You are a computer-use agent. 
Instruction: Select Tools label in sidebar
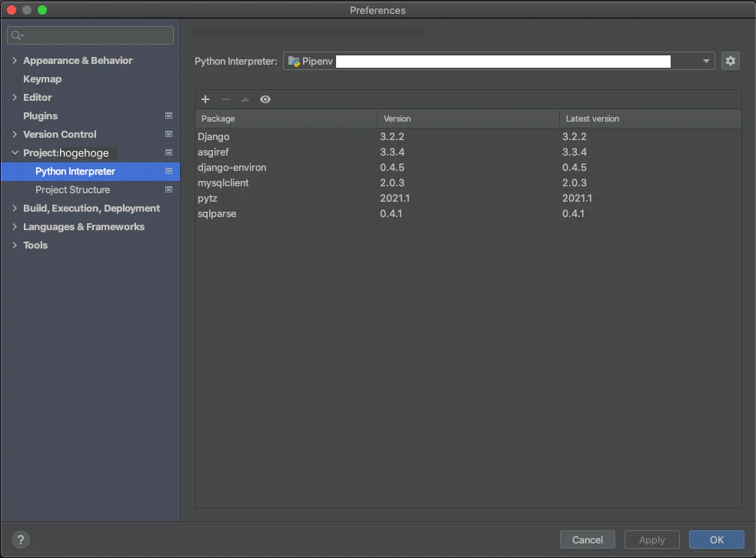tap(35, 246)
